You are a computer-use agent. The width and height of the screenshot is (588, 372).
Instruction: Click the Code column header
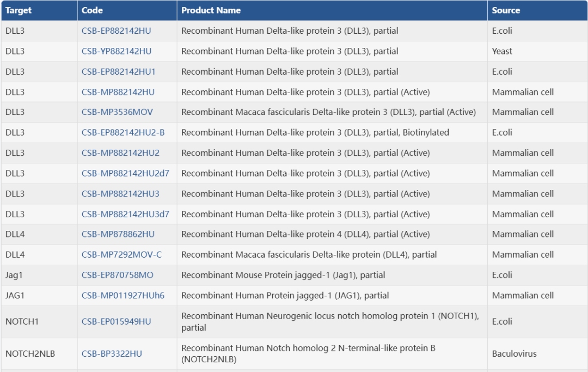click(92, 10)
